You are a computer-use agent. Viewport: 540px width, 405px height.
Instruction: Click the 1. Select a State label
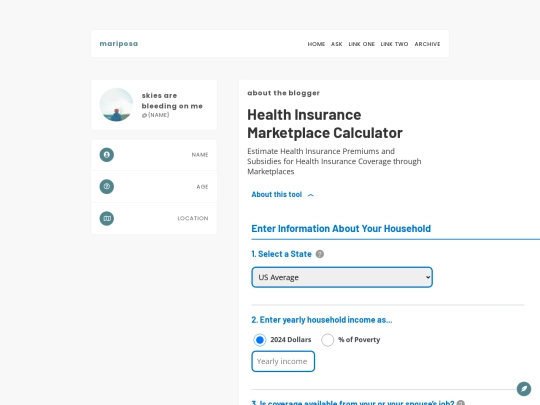tap(281, 254)
